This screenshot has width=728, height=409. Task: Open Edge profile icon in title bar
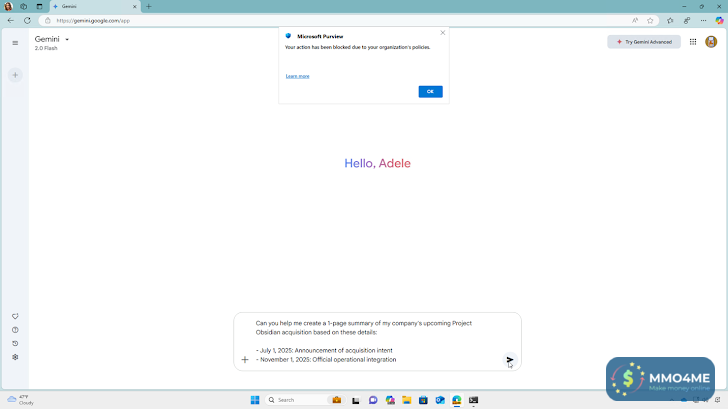[8, 6]
